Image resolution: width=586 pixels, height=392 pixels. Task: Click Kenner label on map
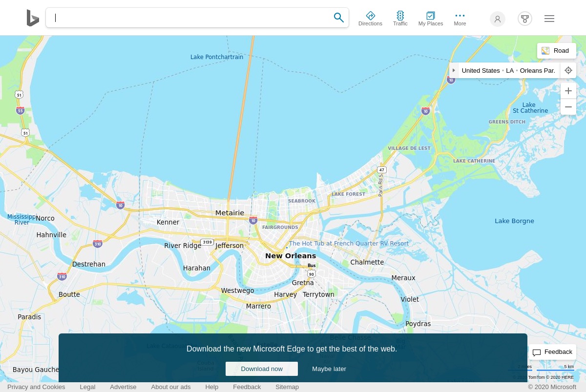[x=168, y=222]
